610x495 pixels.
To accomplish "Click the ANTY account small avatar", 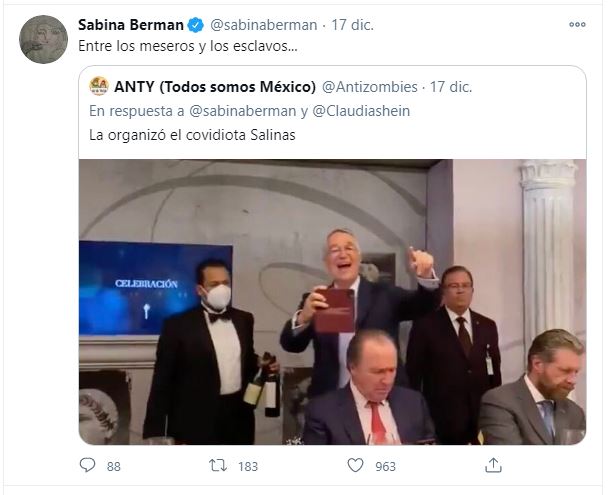I will point(99,86).
